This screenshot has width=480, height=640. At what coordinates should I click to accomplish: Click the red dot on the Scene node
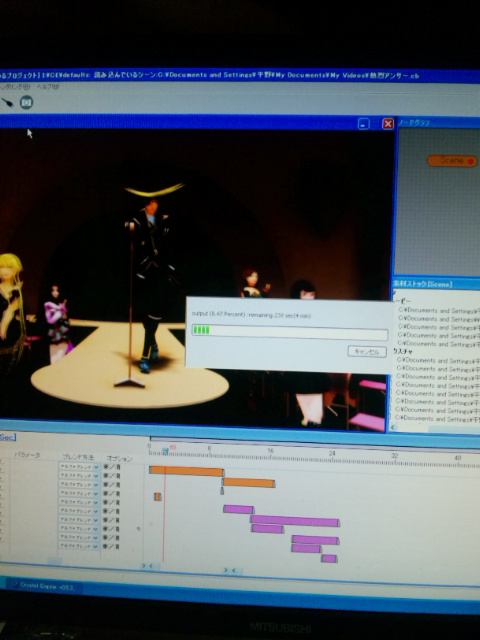coord(471,162)
